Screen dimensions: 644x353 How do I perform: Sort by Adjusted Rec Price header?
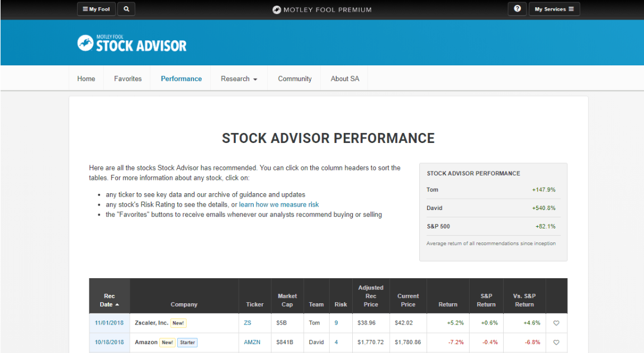coord(371,296)
